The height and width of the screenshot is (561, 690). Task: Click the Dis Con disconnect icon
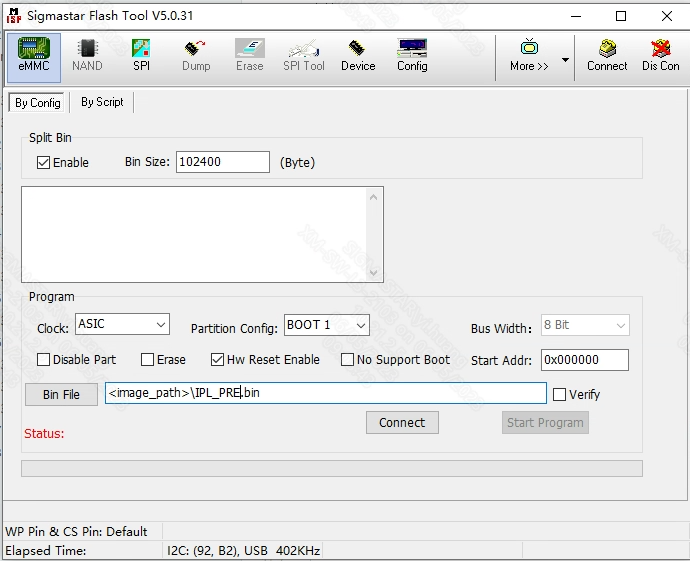click(661, 56)
